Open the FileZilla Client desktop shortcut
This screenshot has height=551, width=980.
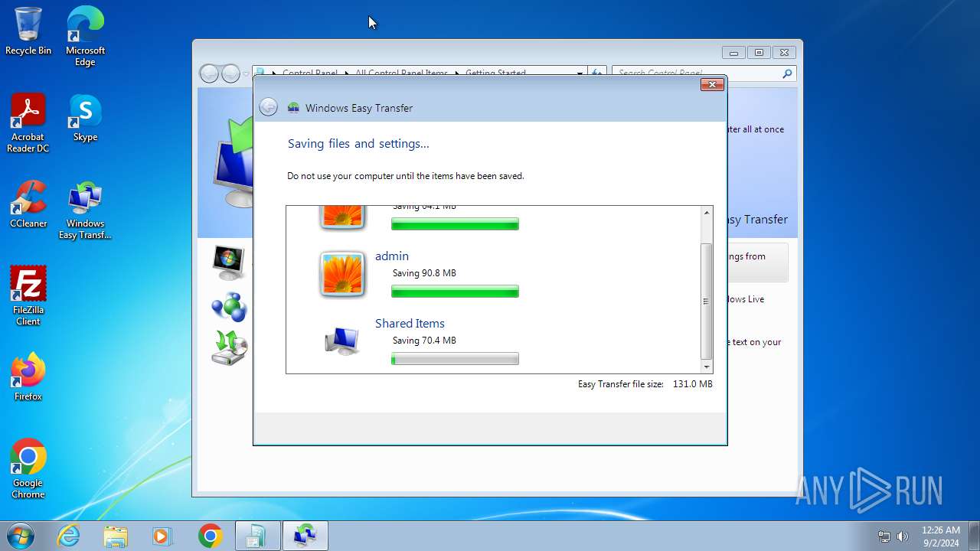[28, 296]
